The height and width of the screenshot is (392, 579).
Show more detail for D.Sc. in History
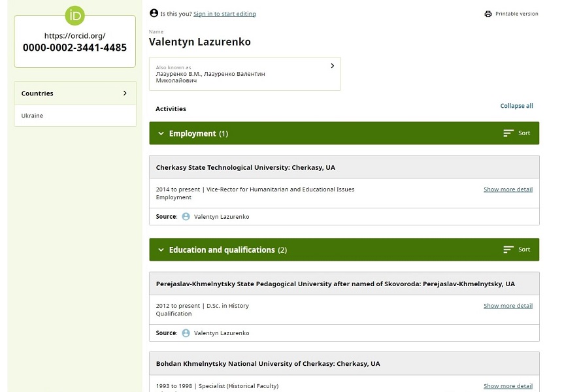508,306
